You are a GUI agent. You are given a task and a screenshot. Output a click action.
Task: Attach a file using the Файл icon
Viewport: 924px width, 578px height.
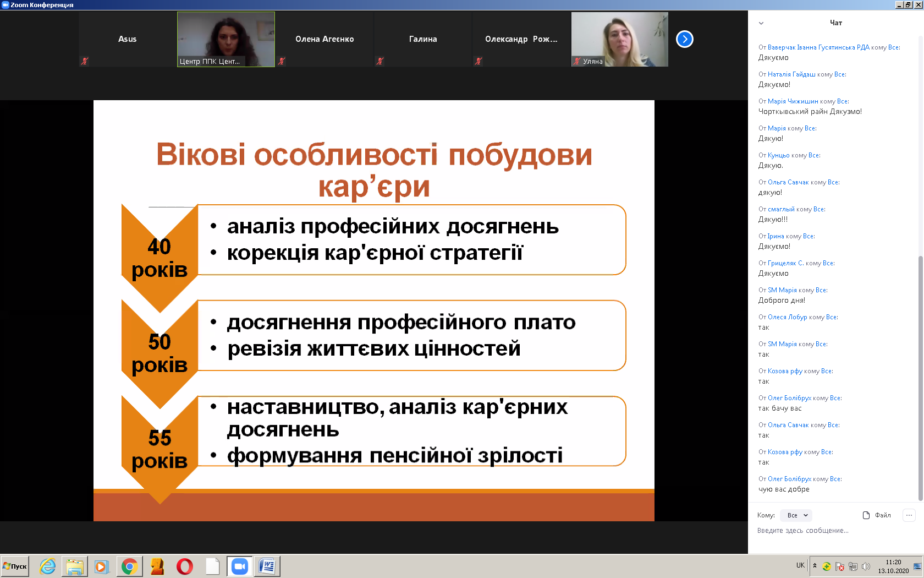(x=877, y=515)
